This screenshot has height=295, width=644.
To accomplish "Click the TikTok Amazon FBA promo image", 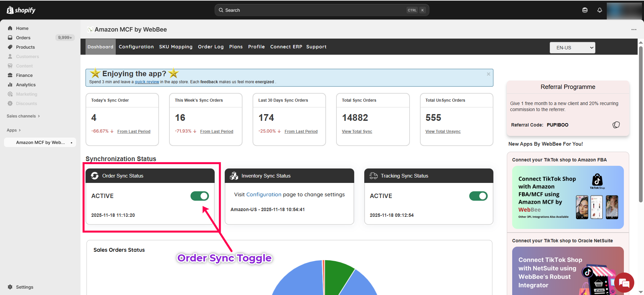I will pyautogui.click(x=568, y=197).
